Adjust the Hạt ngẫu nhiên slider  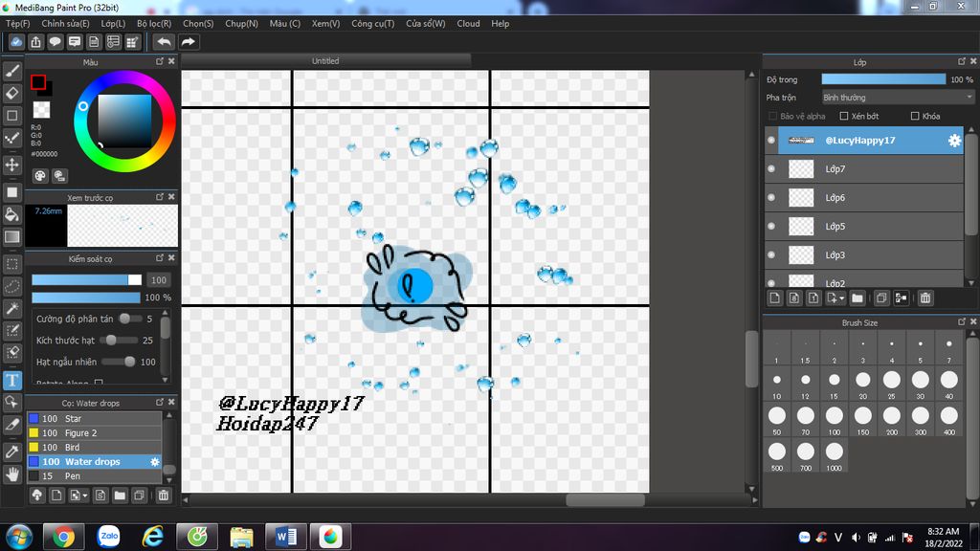click(x=120, y=362)
